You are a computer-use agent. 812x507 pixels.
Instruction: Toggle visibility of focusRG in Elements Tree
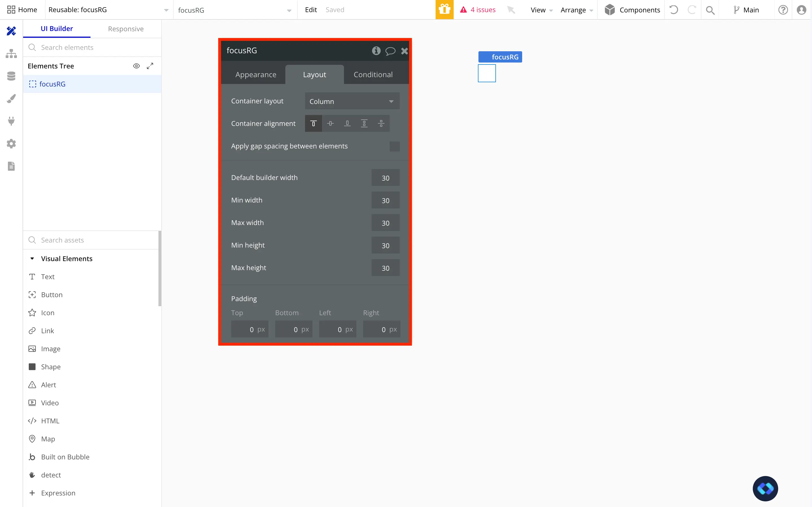pyautogui.click(x=136, y=66)
